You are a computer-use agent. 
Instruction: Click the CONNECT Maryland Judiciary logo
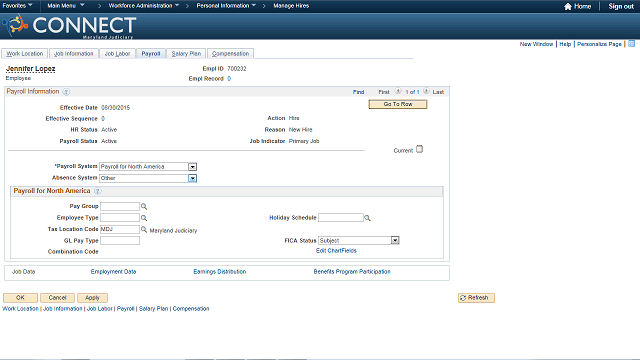(69, 27)
